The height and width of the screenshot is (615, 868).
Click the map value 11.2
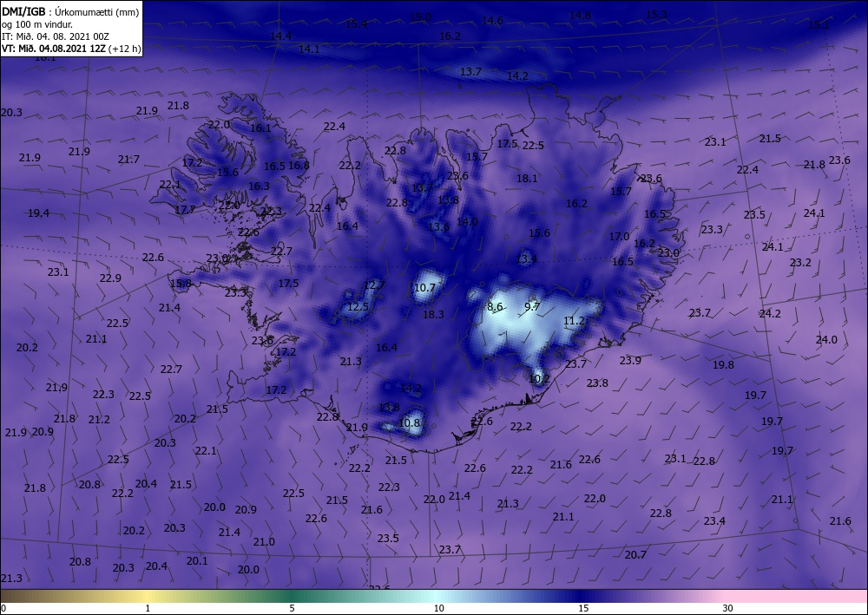click(574, 321)
